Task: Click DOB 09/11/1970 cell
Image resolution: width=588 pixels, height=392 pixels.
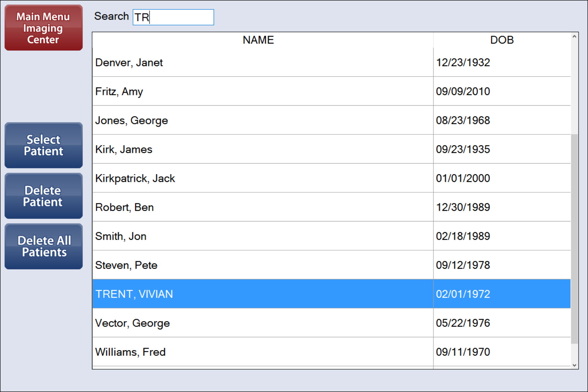Action: 502,352
